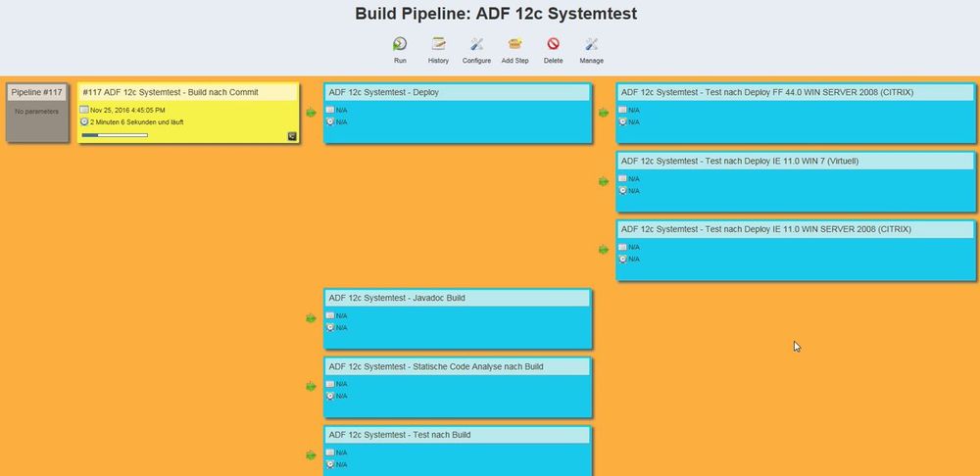Click the build progress bar in yellow card
The height and width of the screenshot is (476, 980).
pyautogui.click(x=115, y=135)
